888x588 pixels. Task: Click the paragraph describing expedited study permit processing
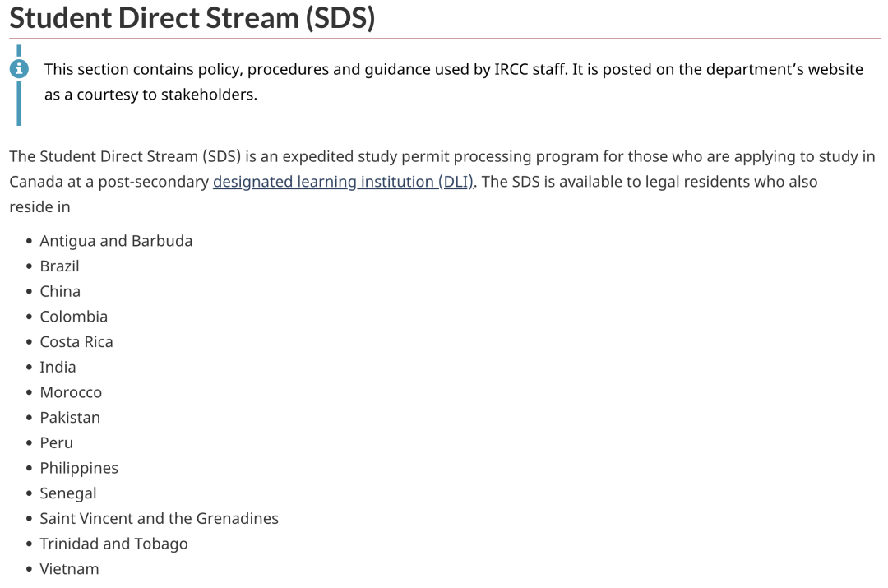(x=442, y=181)
